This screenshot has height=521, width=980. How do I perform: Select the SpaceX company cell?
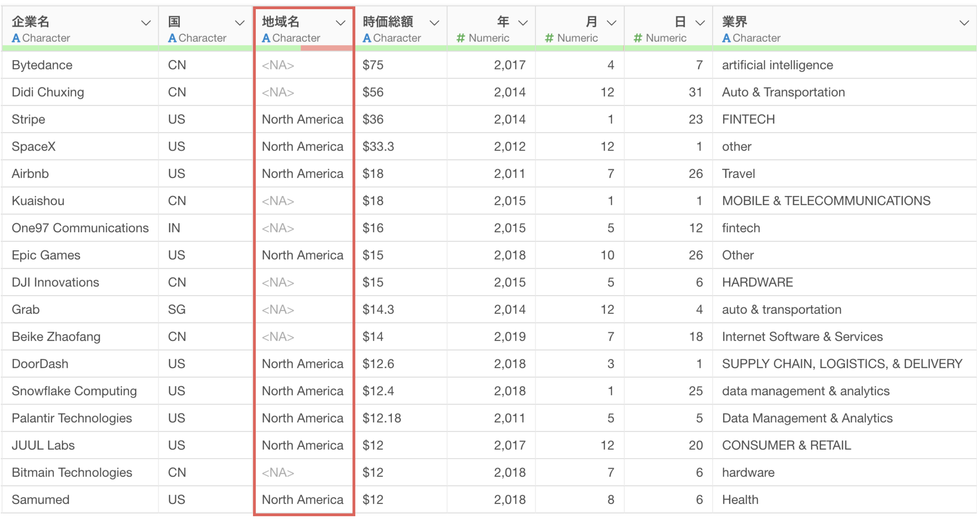pos(80,146)
